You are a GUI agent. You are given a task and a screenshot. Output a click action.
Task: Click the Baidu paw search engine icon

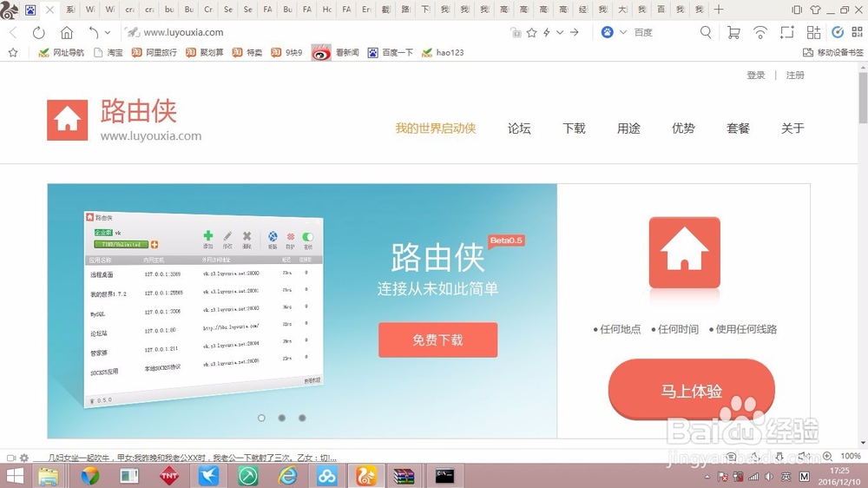click(x=608, y=33)
